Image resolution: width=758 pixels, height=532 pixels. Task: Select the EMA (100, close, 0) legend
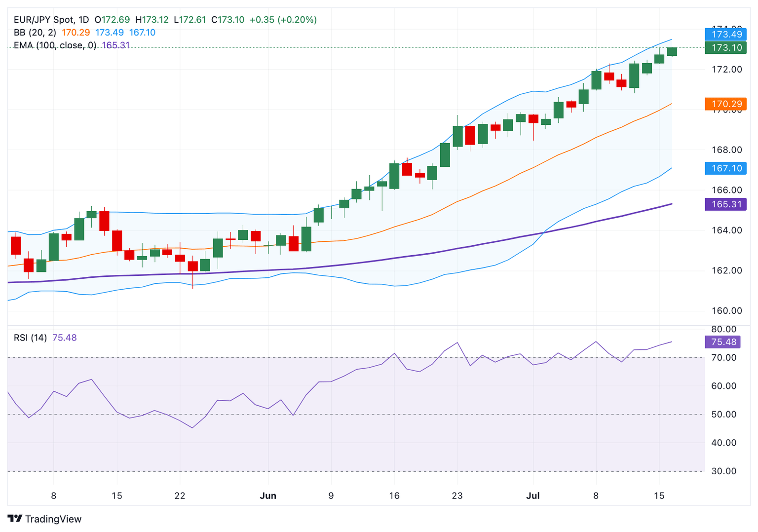point(55,45)
